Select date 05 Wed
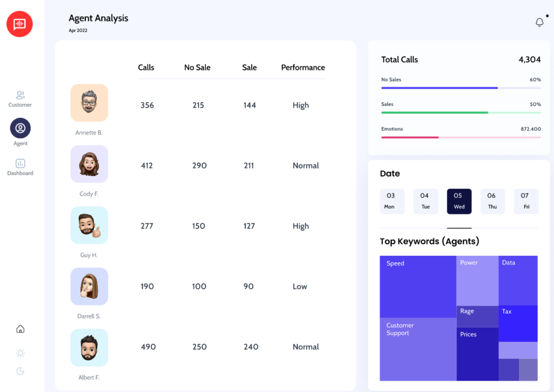This screenshot has width=554, height=392. [459, 201]
